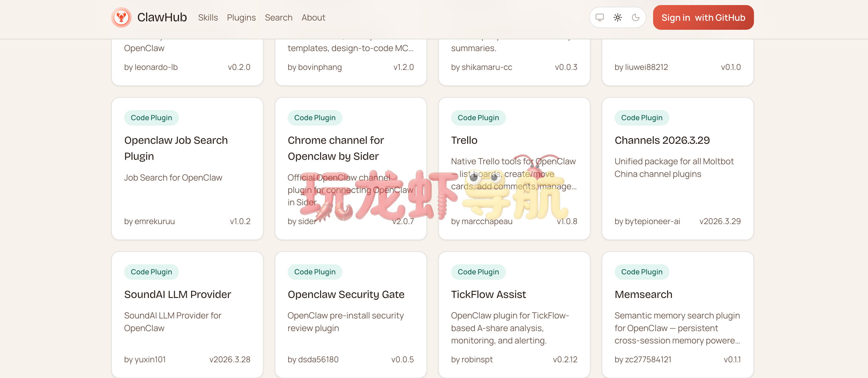The height and width of the screenshot is (378, 868).
Task: Click version 'v0.2.12' on TickFlow card
Action: click(x=565, y=359)
